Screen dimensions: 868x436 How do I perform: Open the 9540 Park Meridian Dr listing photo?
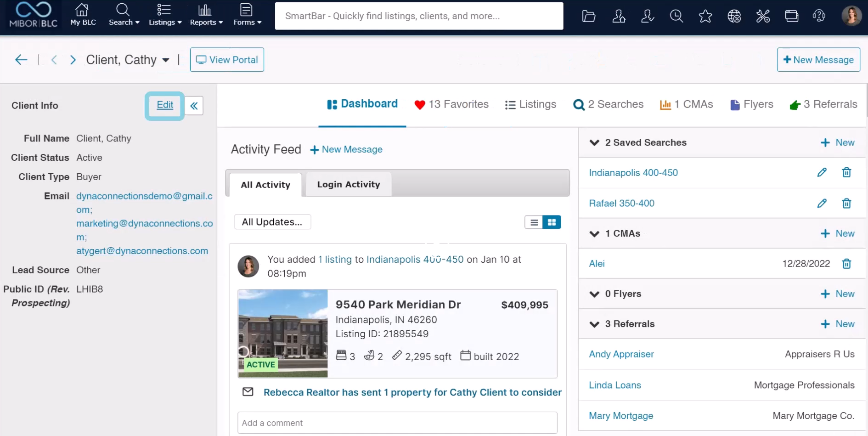(283, 334)
